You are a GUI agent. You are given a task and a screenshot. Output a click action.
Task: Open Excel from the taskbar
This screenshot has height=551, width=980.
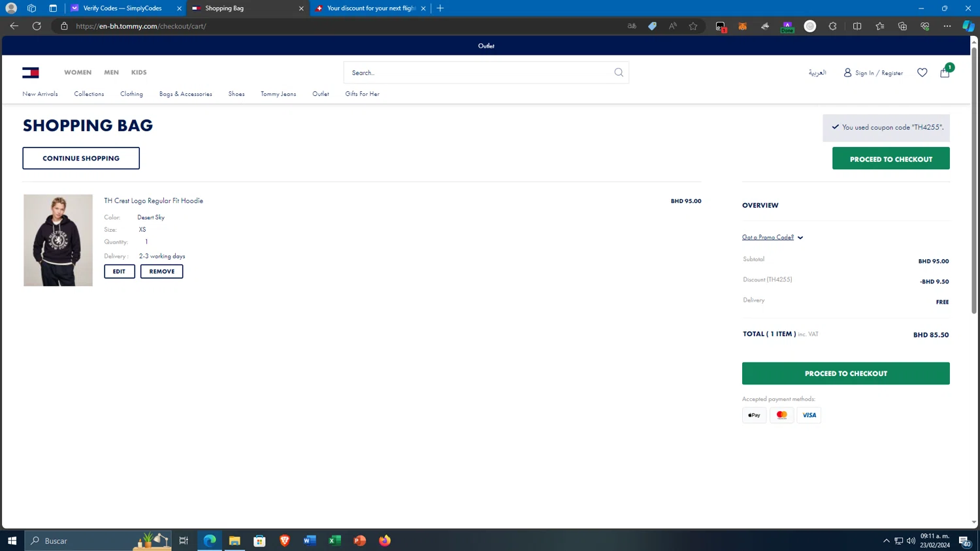pos(335,541)
